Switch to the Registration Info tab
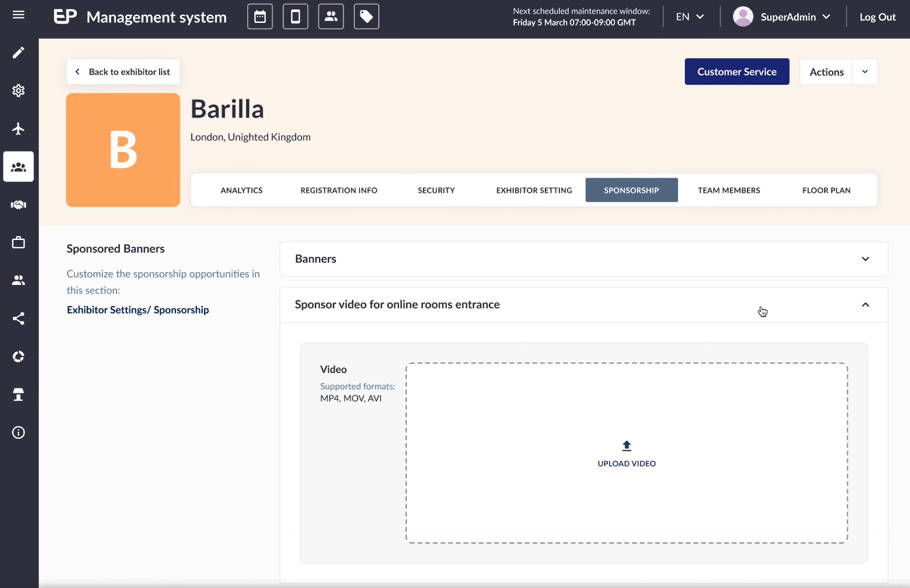 tap(339, 190)
